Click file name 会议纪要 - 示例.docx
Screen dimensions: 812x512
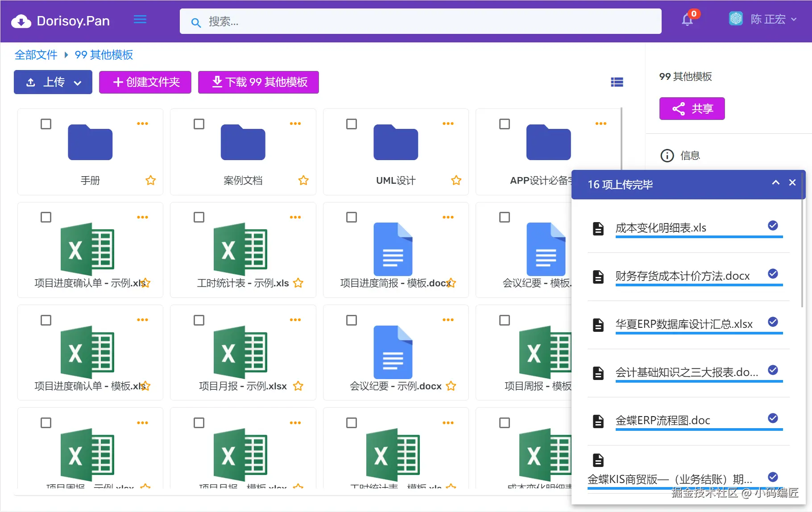396,386
